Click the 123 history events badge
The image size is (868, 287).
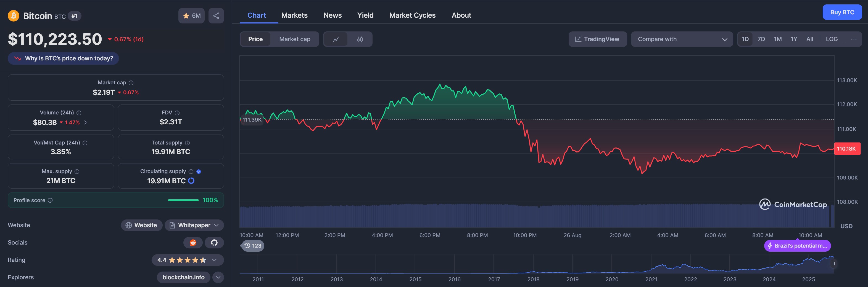tap(253, 246)
